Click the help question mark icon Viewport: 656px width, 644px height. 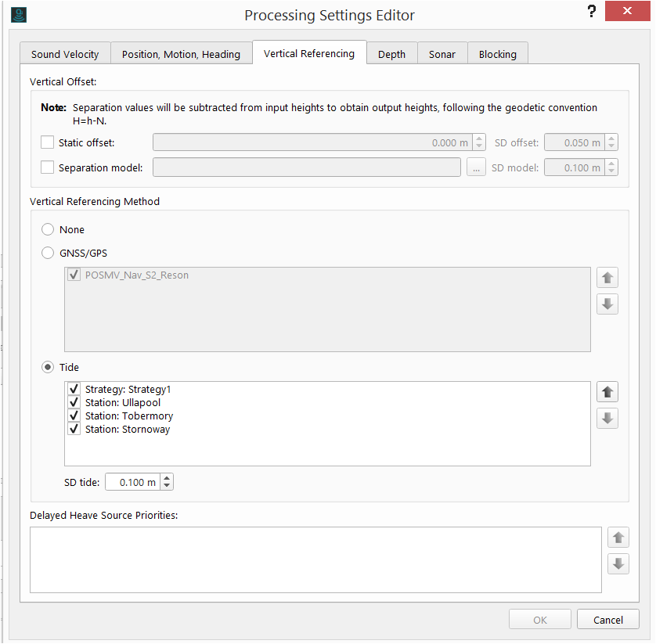[591, 11]
